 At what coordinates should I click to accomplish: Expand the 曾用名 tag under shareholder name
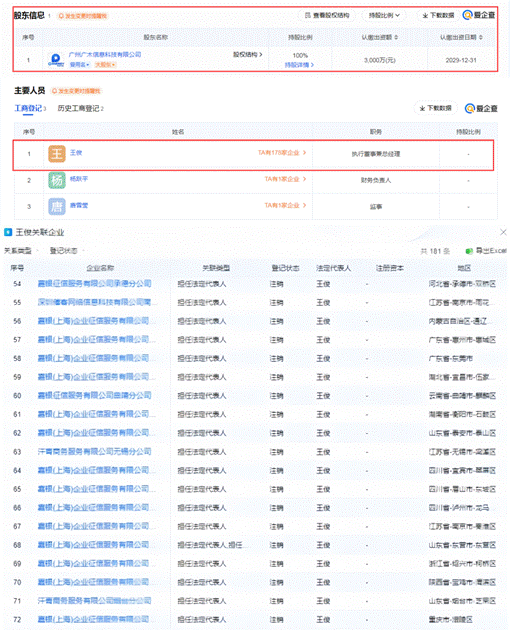80,65
